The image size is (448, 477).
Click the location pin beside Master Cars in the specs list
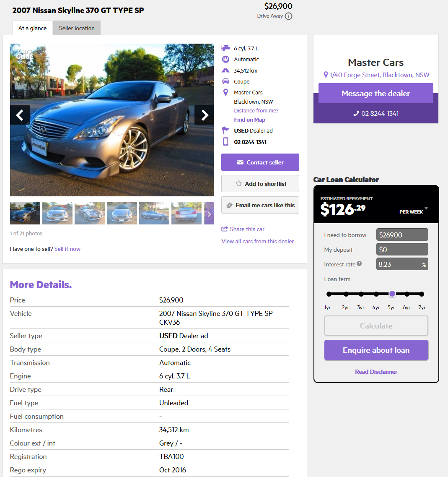tap(225, 92)
